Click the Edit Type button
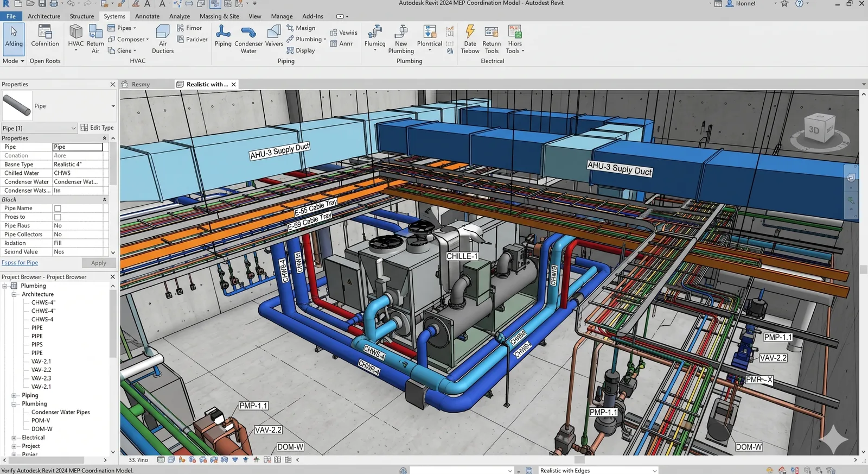 (x=97, y=128)
